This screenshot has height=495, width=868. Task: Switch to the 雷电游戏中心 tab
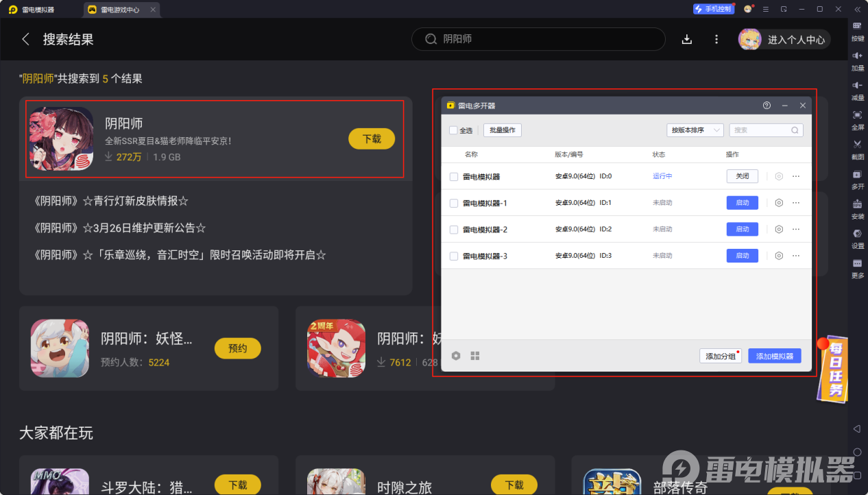pos(121,10)
